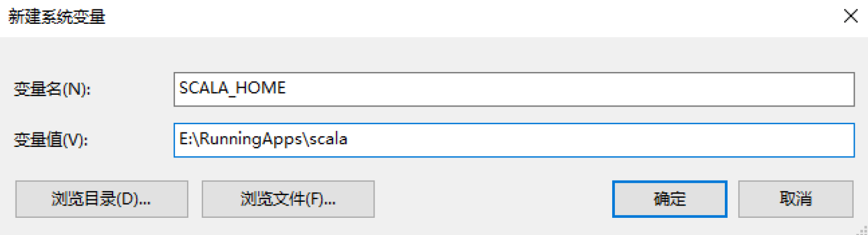Focus the 变量值 input field

click(513, 140)
